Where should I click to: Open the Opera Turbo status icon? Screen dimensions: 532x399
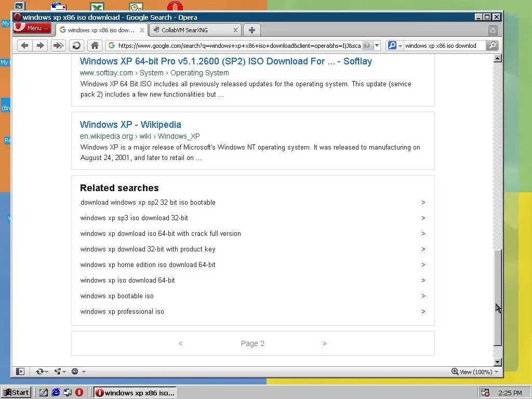[75, 371]
